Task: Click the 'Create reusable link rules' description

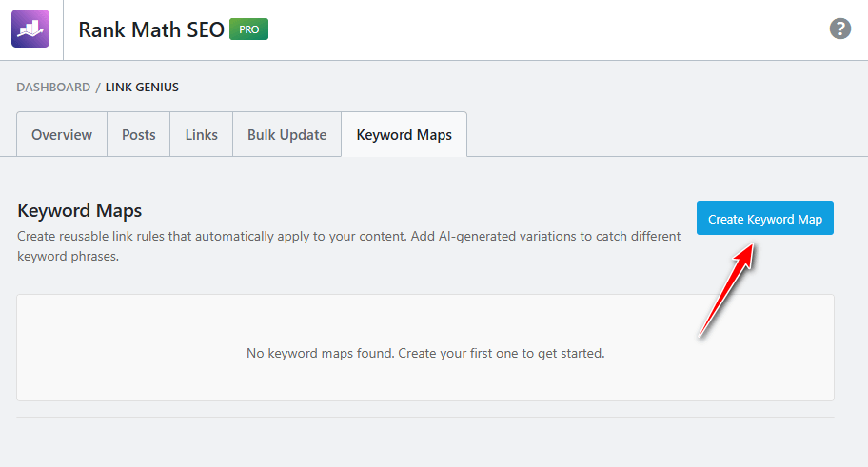Action: (348, 246)
